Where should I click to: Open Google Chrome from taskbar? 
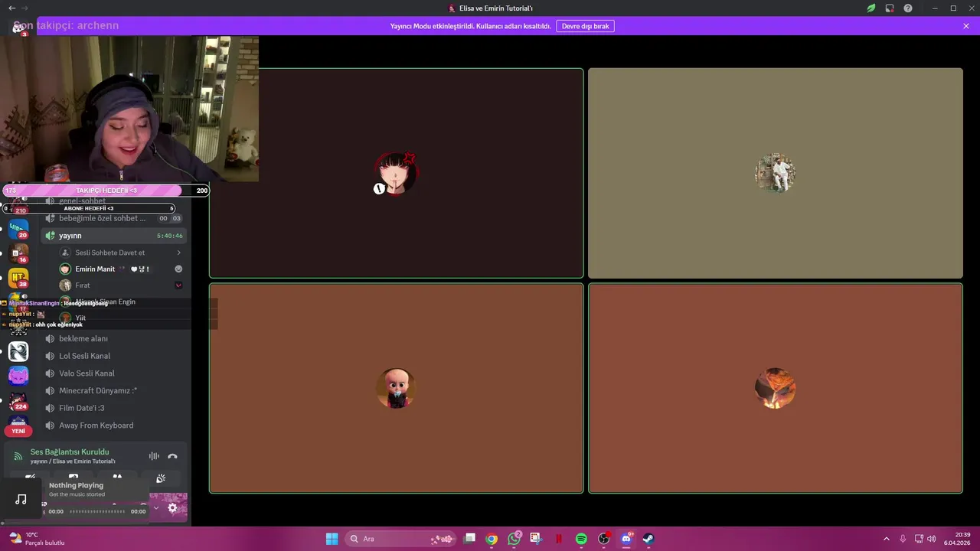[492, 539]
